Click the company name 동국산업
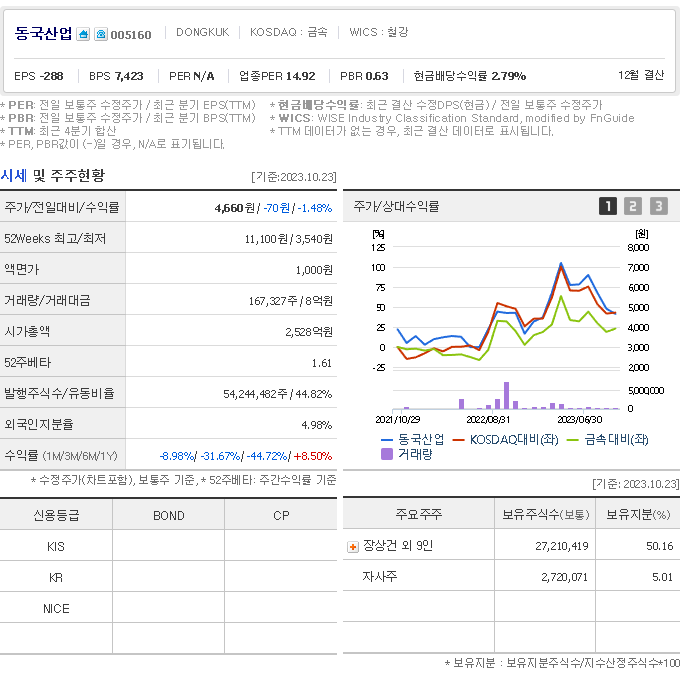686x673 pixels. click(x=43, y=34)
